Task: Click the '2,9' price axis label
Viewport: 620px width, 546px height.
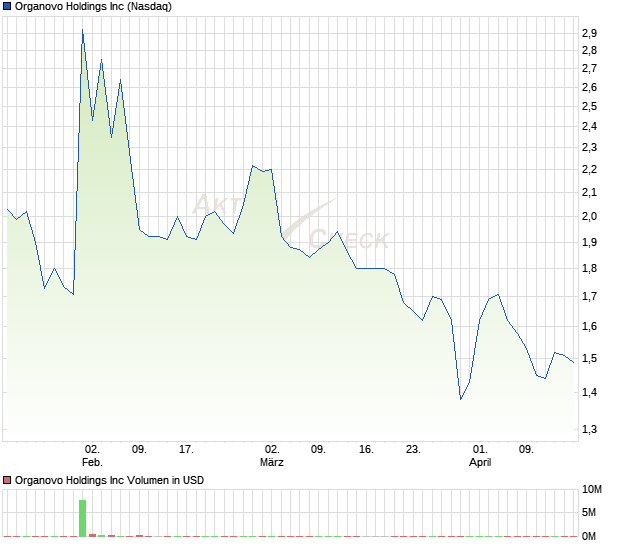Action: coord(589,33)
